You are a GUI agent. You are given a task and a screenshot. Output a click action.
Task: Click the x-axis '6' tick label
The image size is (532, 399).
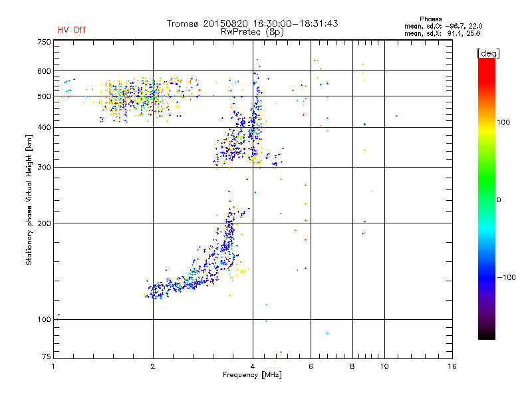(x=311, y=366)
